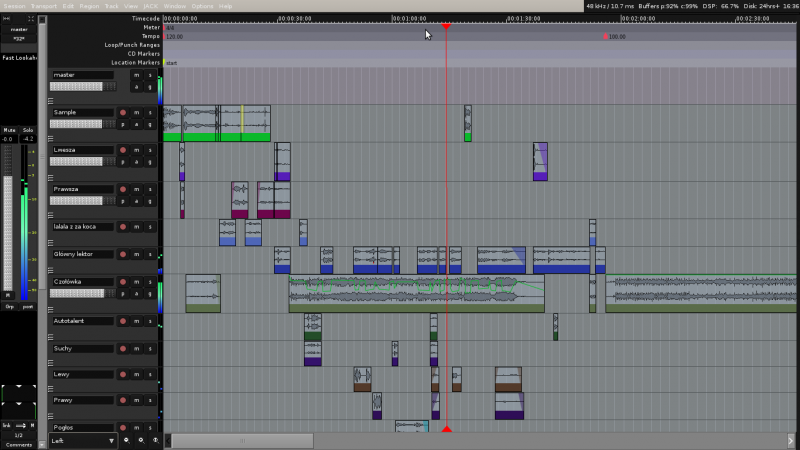Open the Czołówka track group menu

coord(150,294)
